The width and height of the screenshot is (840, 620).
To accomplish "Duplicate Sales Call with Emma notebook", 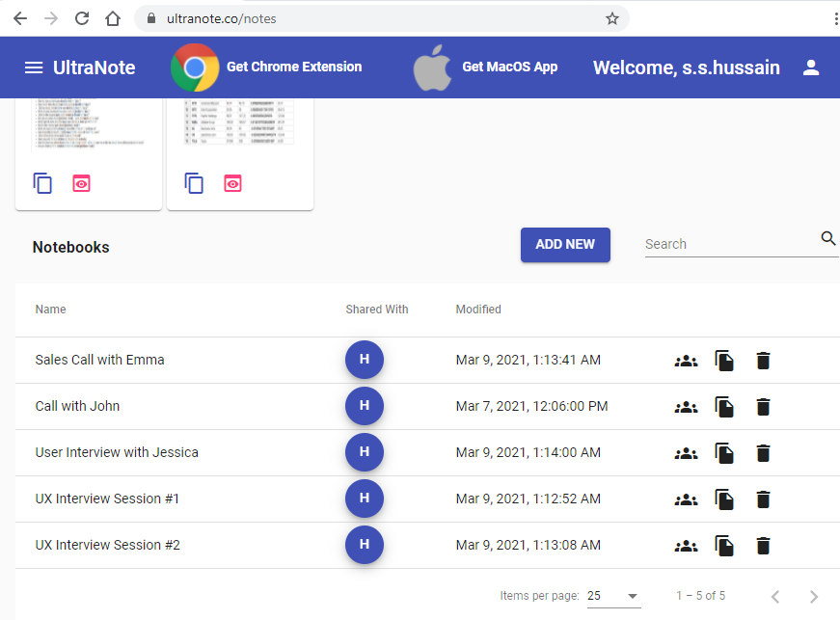I will 724,361.
